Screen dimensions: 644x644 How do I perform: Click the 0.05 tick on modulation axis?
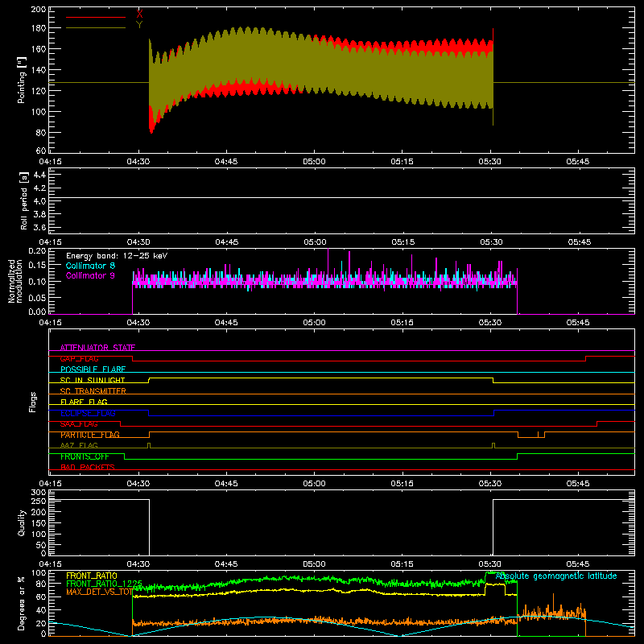[37, 297]
